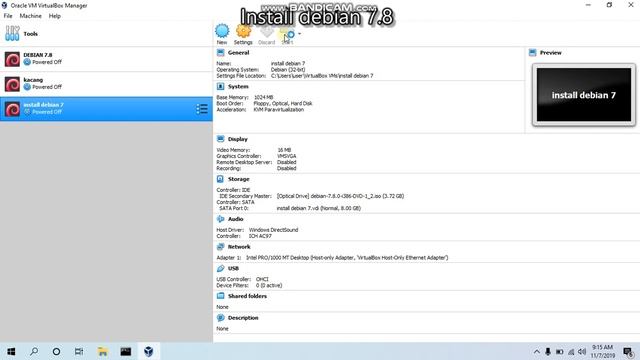Click the Network section icon
The image size is (640, 360).
(x=220, y=247)
